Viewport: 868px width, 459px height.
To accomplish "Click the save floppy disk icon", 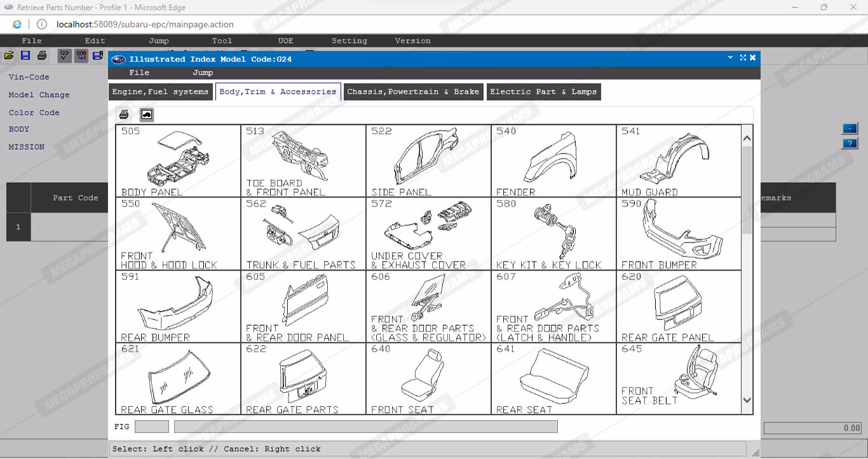I will point(25,56).
